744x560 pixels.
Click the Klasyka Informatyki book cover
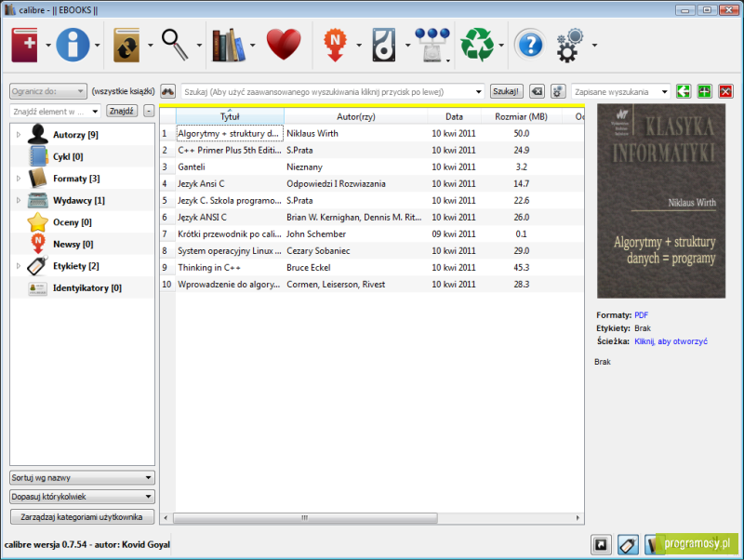661,201
